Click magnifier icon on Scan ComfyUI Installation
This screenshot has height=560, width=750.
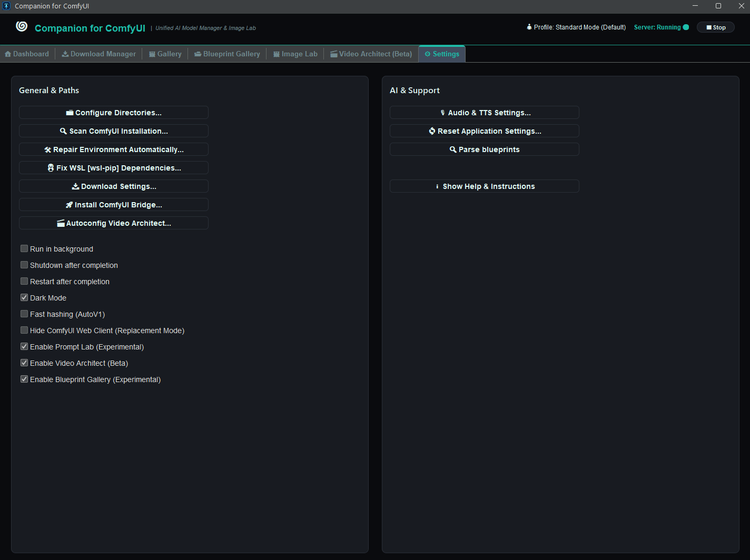coord(64,131)
